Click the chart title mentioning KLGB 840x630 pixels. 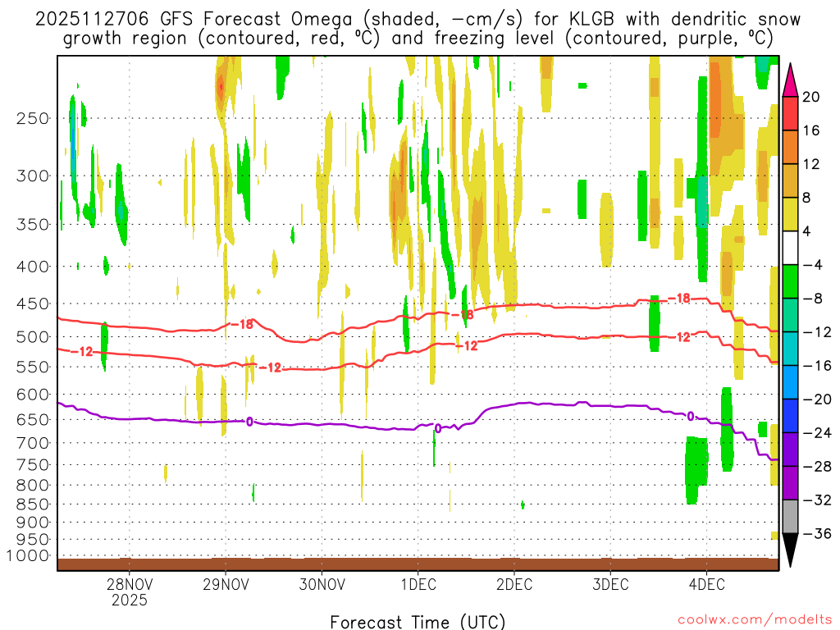pyautogui.click(x=418, y=20)
